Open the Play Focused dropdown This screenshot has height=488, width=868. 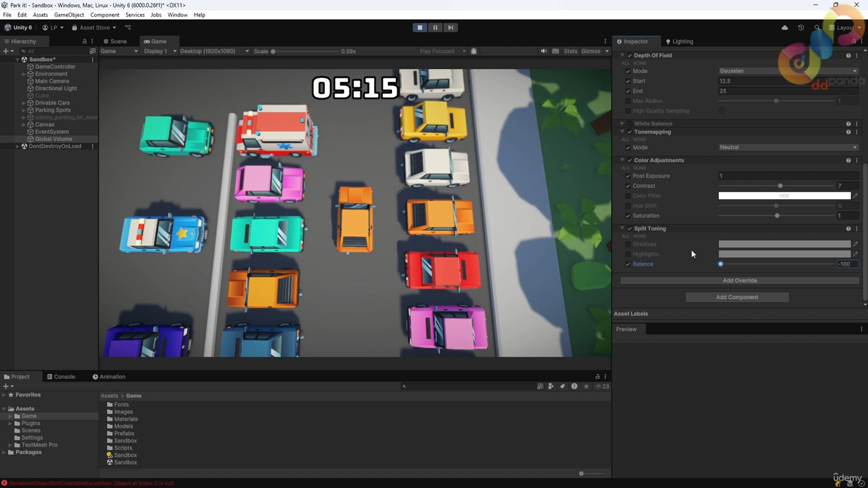tap(442, 52)
